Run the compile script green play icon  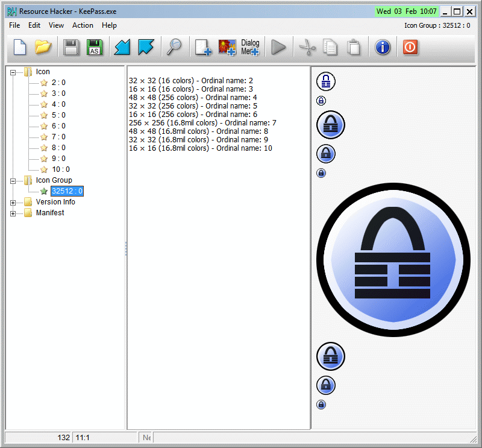click(x=279, y=47)
